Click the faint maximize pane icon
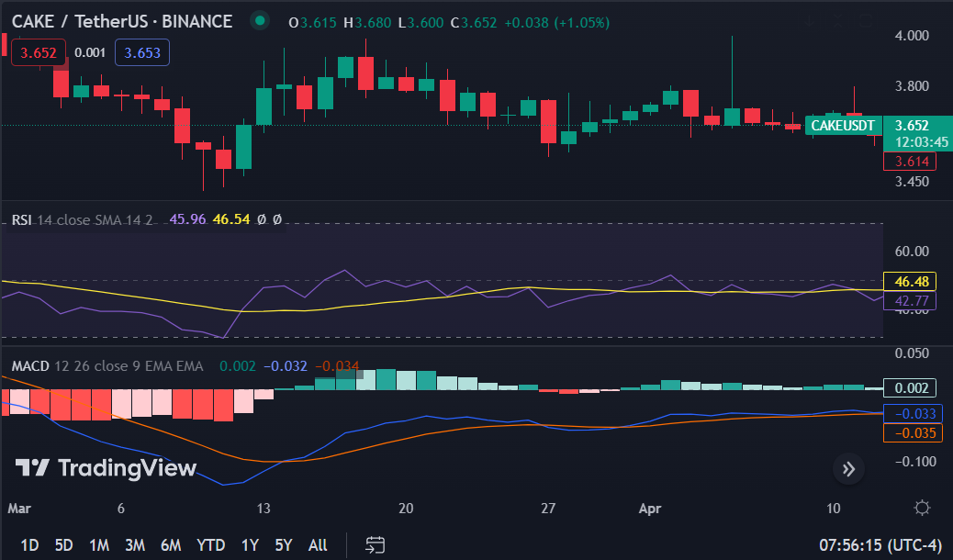Image resolution: width=953 pixels, height=560 pixels. coord(866,21)
